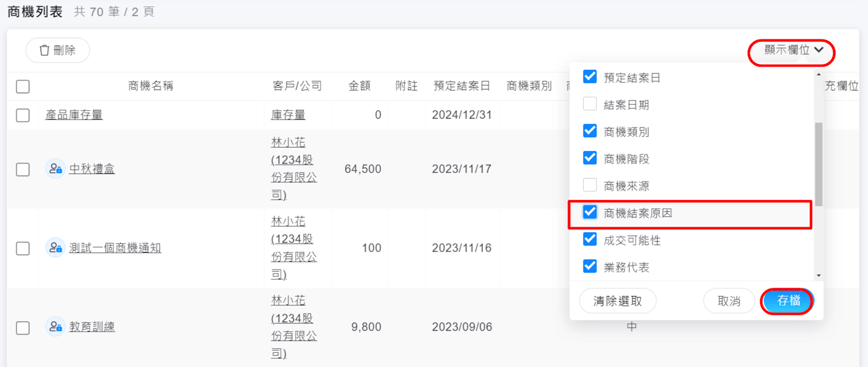
Task: Click the dropdown scrollbar up arrow
Action: (x=819, y=74)
